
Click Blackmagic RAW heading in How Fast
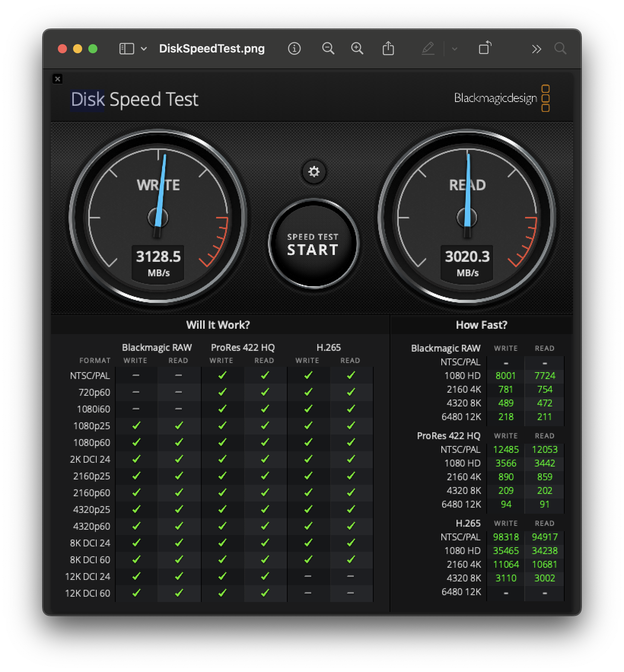click(x=446, y=348)
